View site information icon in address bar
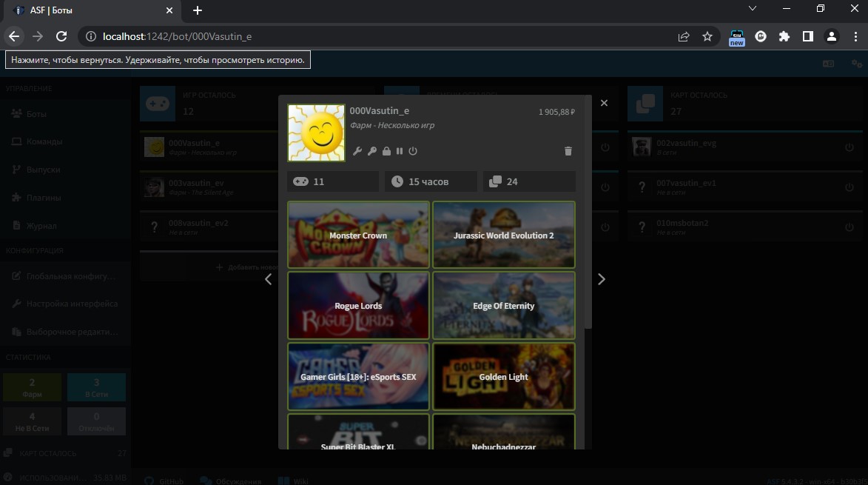 click(x=90, y=36)
